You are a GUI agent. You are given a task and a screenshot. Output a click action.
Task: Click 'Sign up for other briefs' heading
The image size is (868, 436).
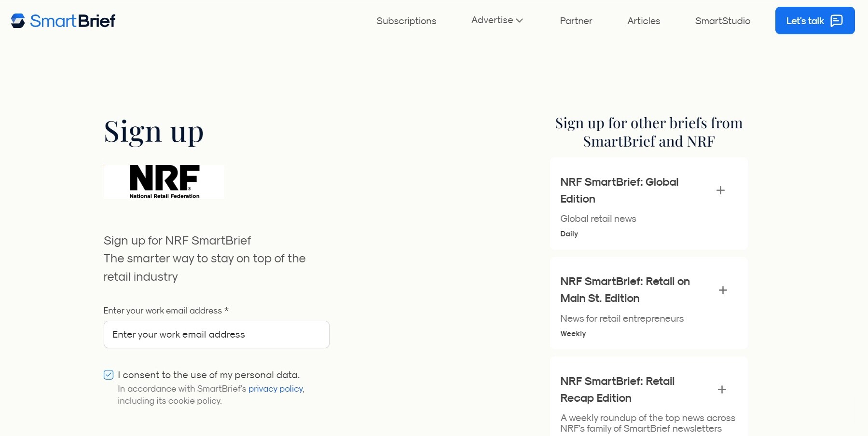click(649, 132)
